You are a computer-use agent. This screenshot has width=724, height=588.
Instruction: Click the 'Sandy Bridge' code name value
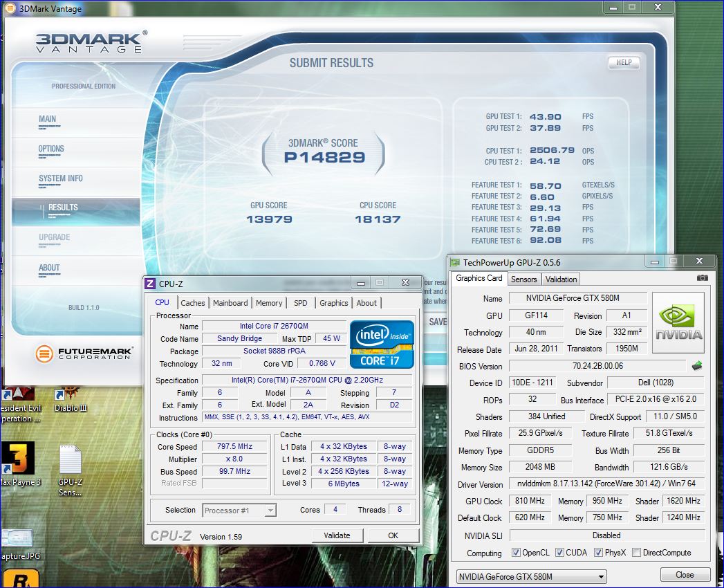pos(240,338)
